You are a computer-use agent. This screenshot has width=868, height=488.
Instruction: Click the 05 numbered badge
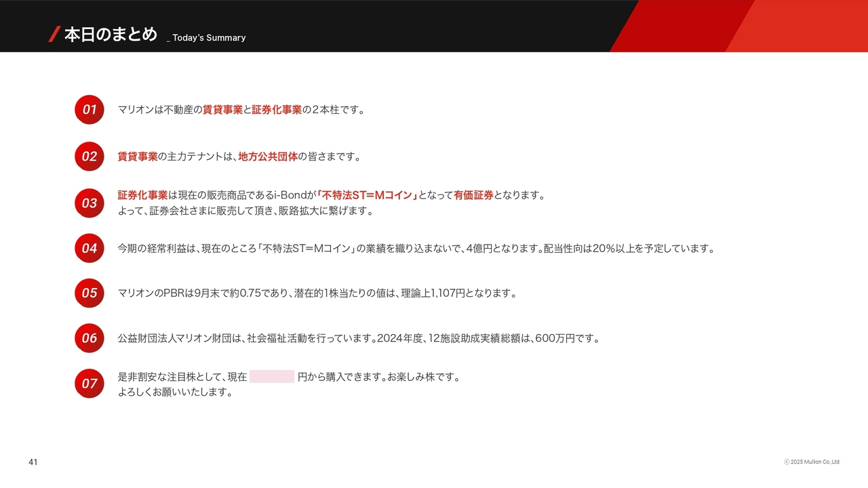(89, 293)
